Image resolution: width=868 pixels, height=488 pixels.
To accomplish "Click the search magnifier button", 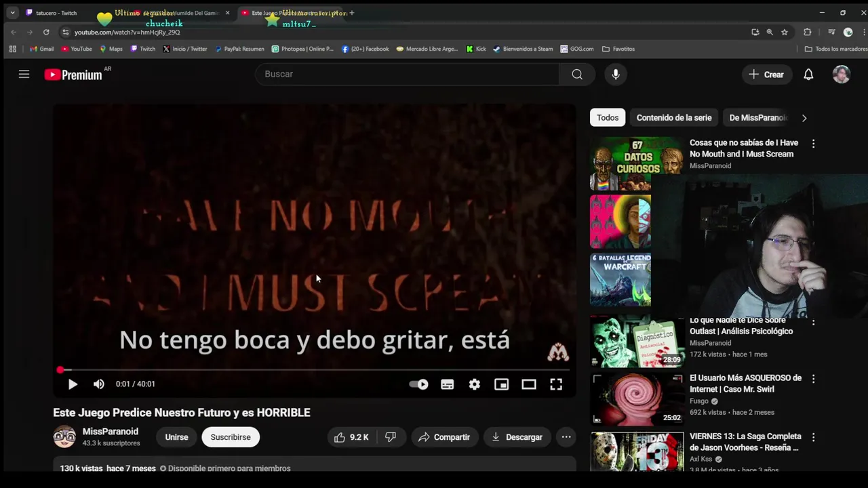I will point(577,75).
